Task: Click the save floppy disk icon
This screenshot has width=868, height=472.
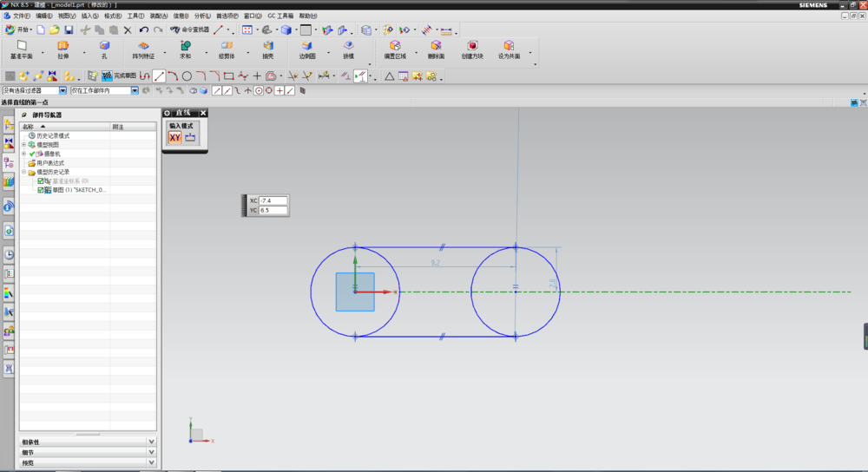Action: tap(69, 29)
